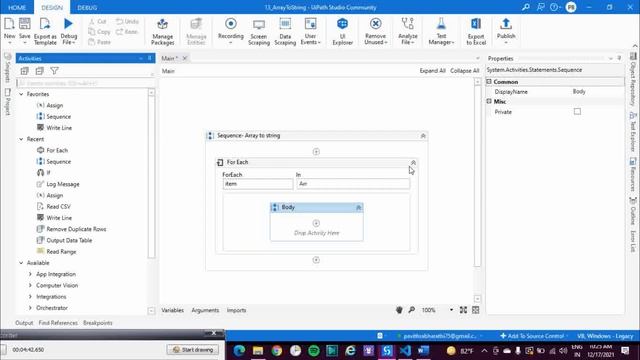The image size is (640, 360).
Task: Expand the Computer Vision node
Action: pos(30,285)
